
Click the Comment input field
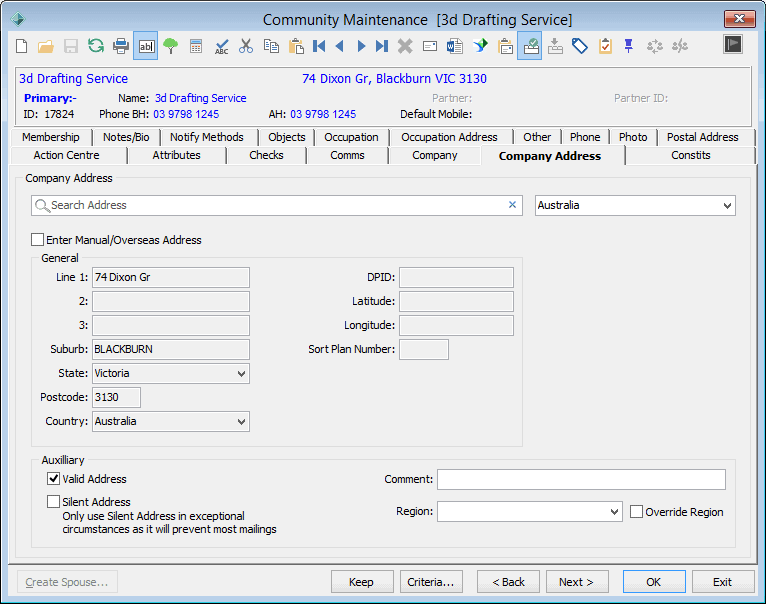click(x=581, y=479)
